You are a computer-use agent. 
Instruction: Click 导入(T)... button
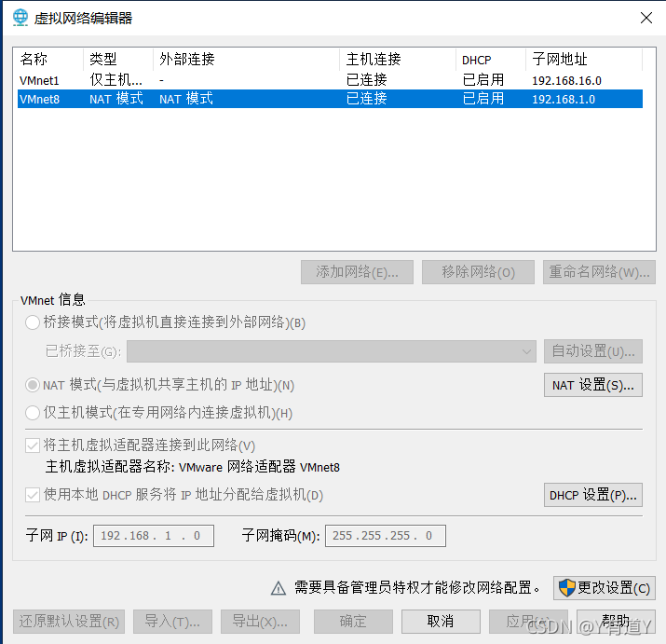coord(172,622)
